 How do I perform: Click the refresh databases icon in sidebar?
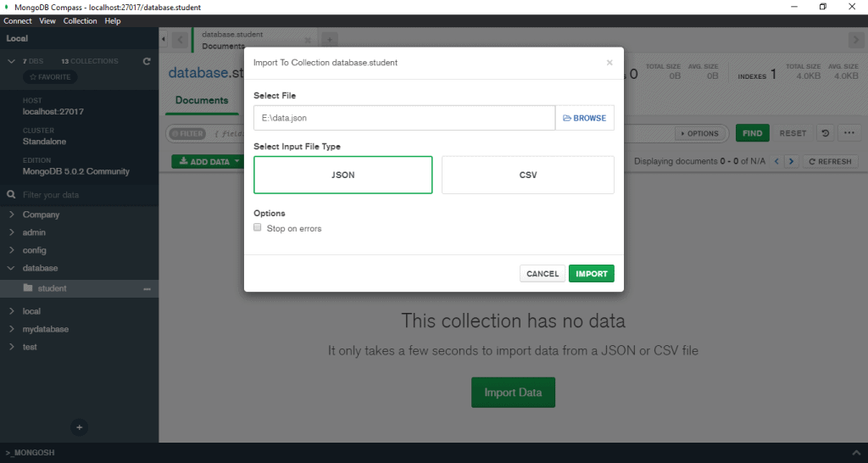coord(147,61)
